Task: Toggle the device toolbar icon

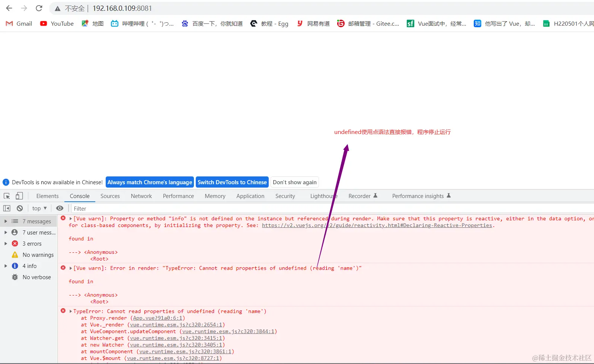Action: 19,196
